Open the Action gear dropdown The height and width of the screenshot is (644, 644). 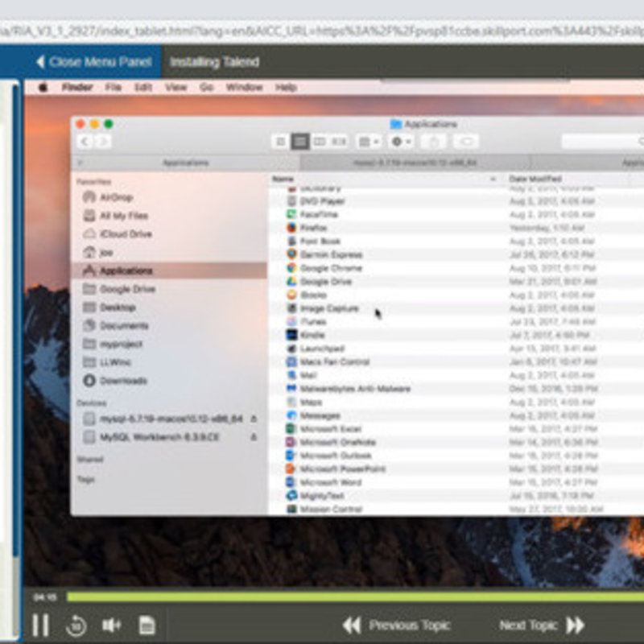tap(402, 142)
